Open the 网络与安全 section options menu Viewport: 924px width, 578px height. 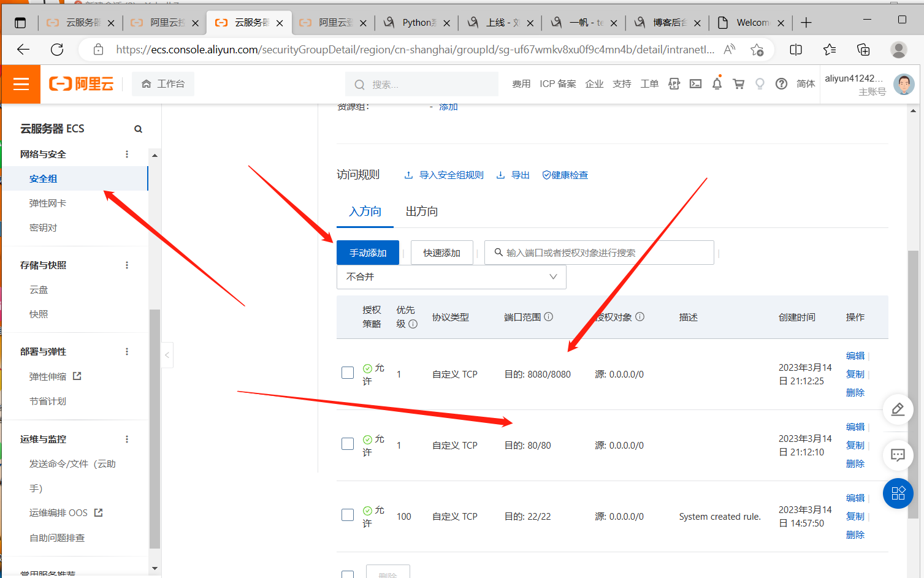(127, 154)
